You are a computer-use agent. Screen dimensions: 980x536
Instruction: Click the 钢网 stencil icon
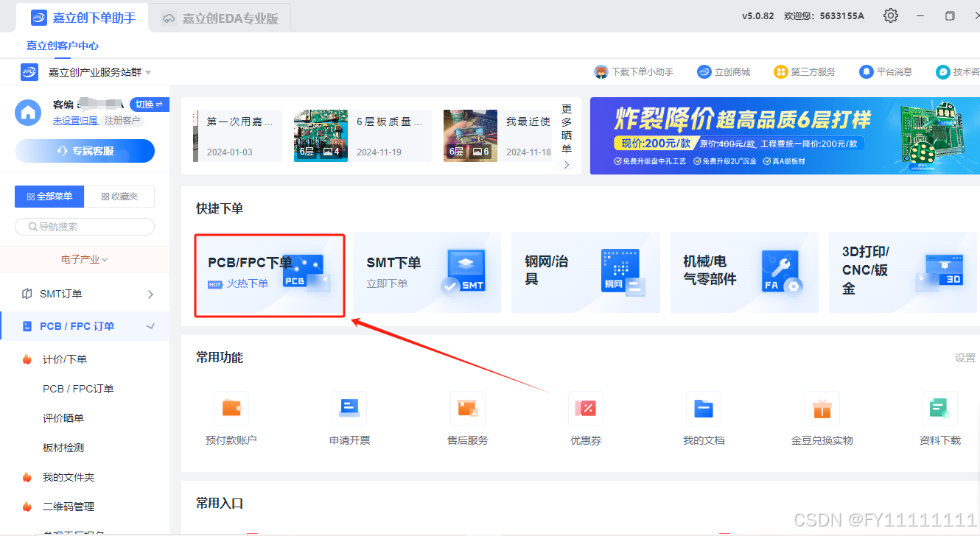coord(623,272)
